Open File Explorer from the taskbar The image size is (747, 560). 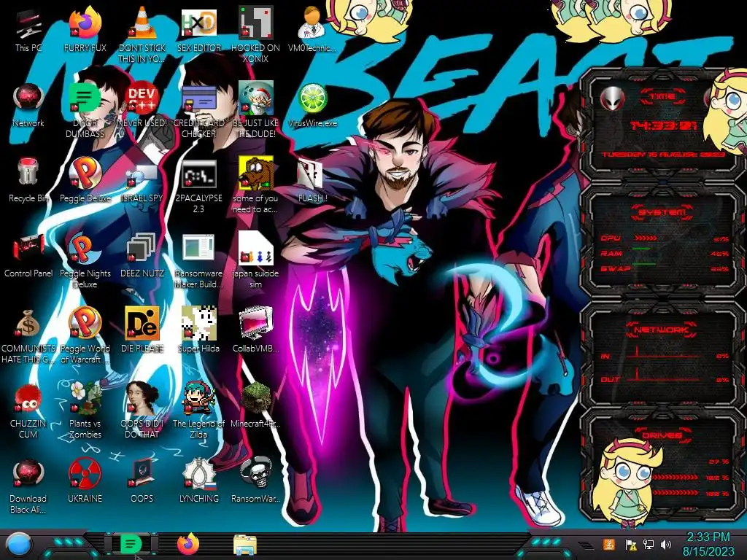245,545
